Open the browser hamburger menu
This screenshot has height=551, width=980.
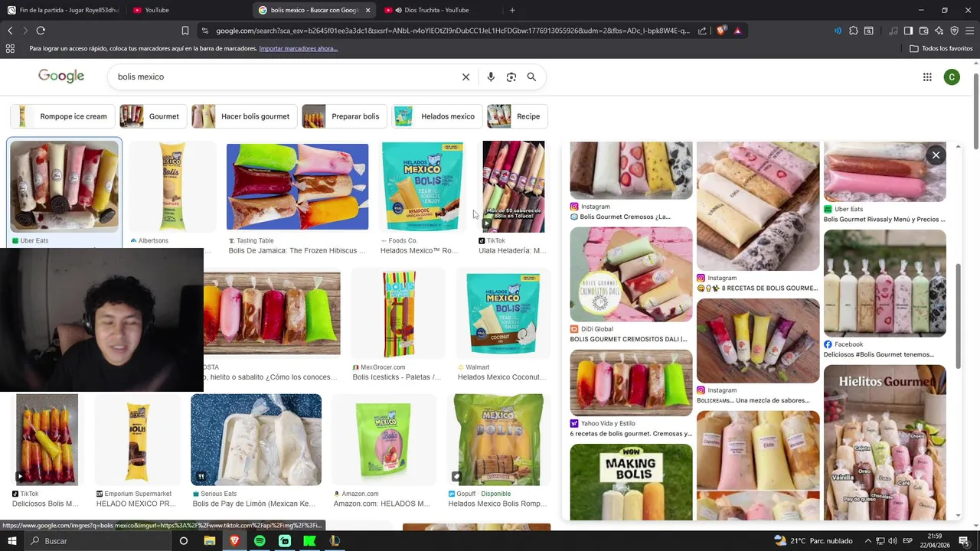[969, 31]
